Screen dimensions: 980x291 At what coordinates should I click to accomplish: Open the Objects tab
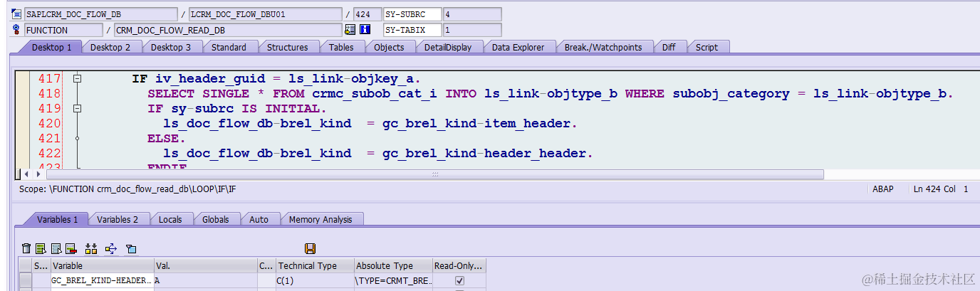pyautogui.click(x=389, y=47)
